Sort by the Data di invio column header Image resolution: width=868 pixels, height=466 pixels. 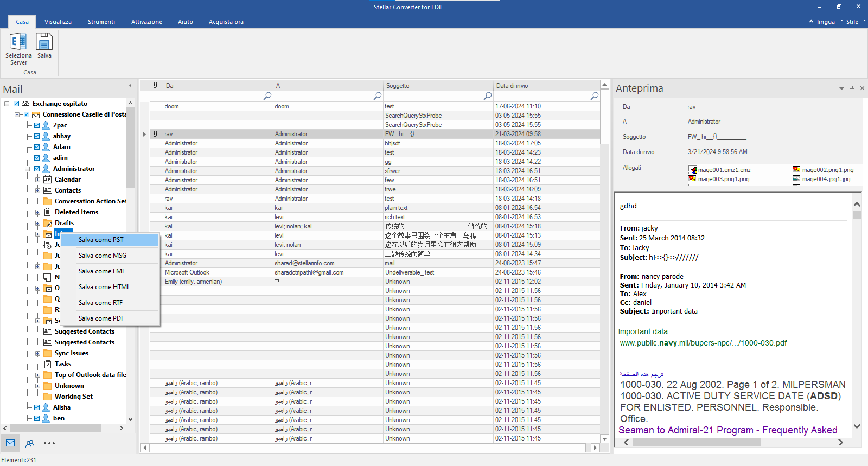(x=546, y=86)
